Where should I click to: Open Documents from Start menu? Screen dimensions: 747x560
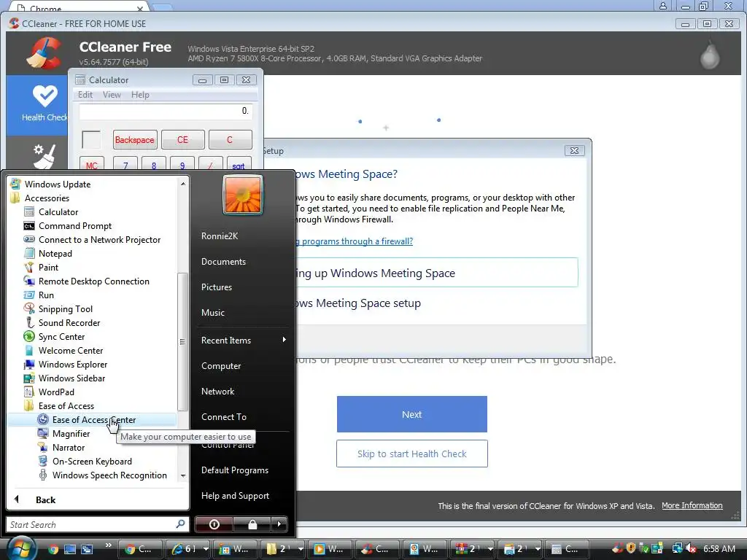(x=223, y=262)
